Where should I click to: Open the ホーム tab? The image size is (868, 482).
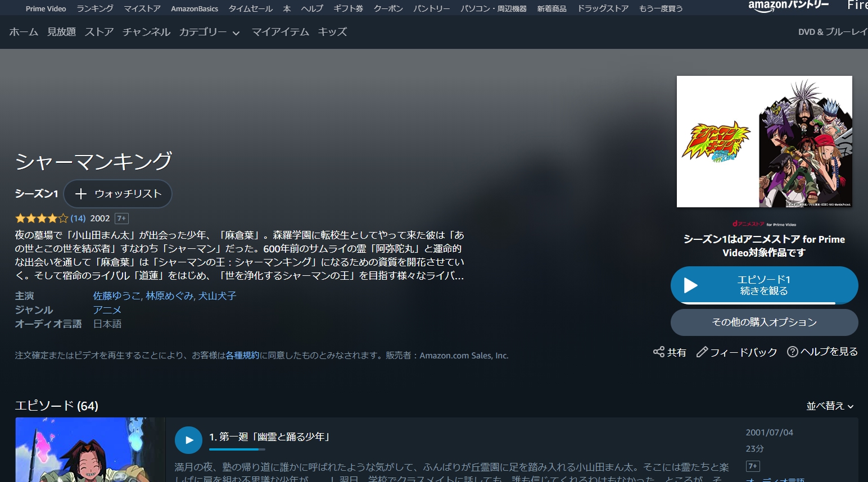point(24,32)
